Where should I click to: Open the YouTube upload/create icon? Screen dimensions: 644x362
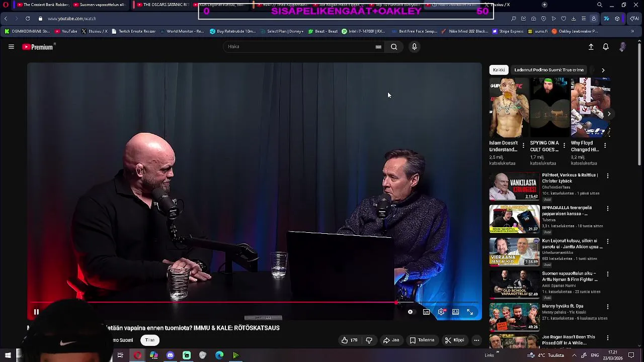click(591, 47)
